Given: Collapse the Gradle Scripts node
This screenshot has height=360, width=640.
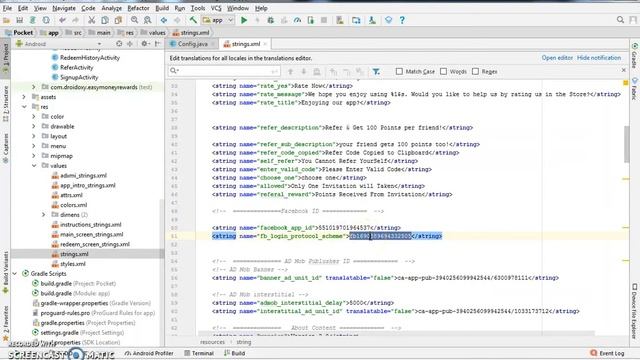Looking at the screenshot, I should tap(15, 273).
